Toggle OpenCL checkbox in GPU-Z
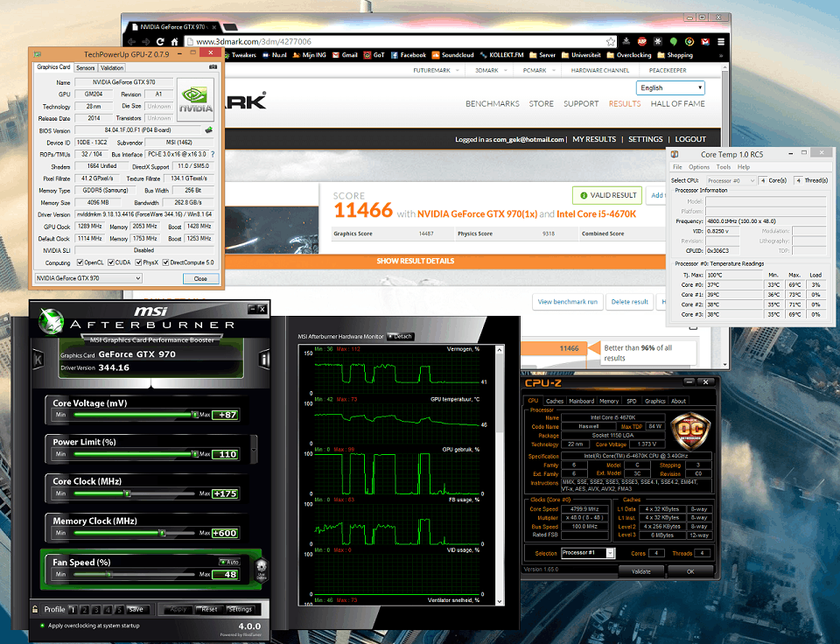 pyautogui.click(x=80, y=262)
